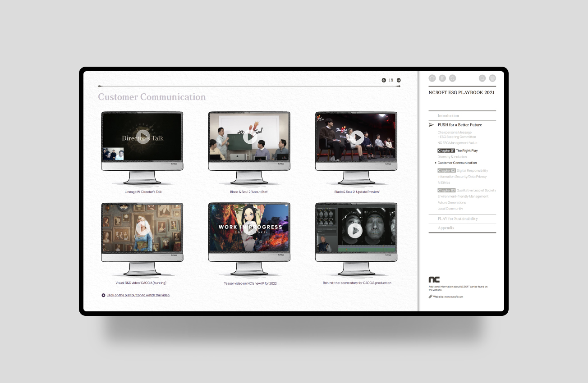Screen dimensions: 588x383
Task: Click the caption 'Blade & Soul 2 About Stat'
Action: pyautogui.click(x=249, y=192)
